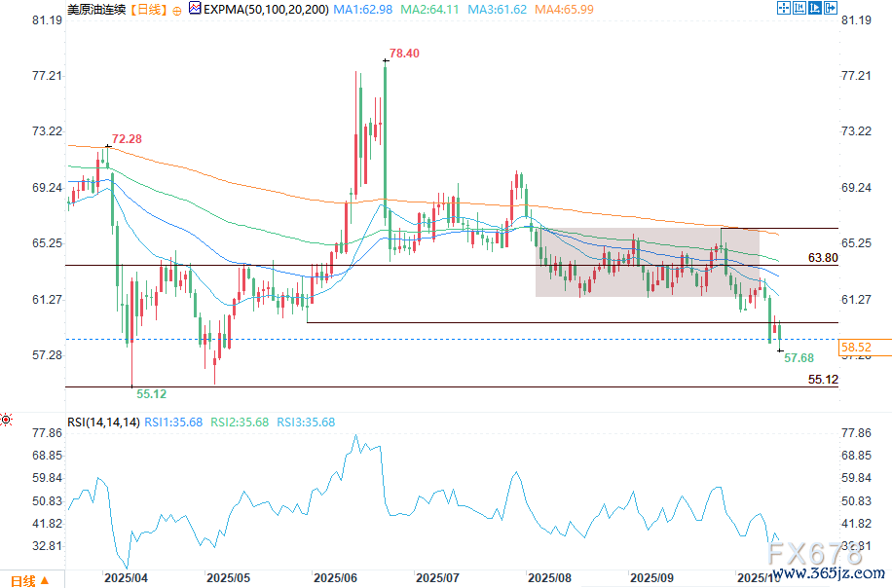The height and width of the screenshot is (588, 892).
Task: Click the EXPMA indicator chart icon
Action: pos(193,9)
